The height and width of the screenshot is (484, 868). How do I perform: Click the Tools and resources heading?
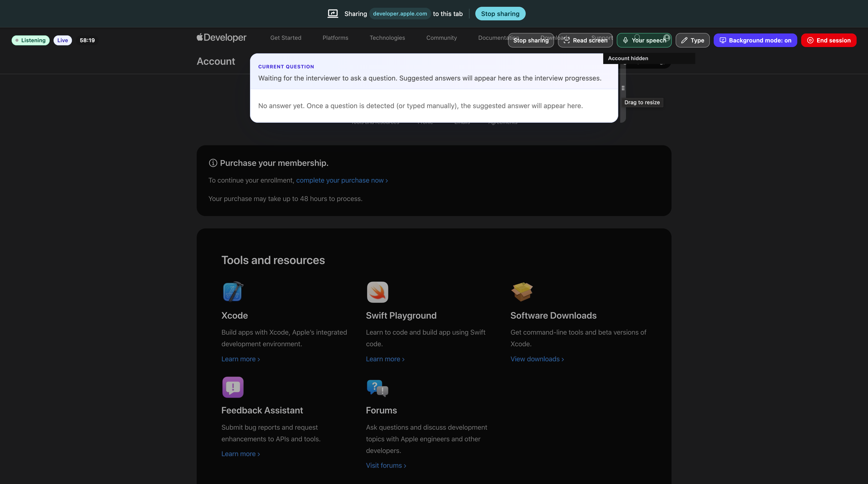click(273, 260)
